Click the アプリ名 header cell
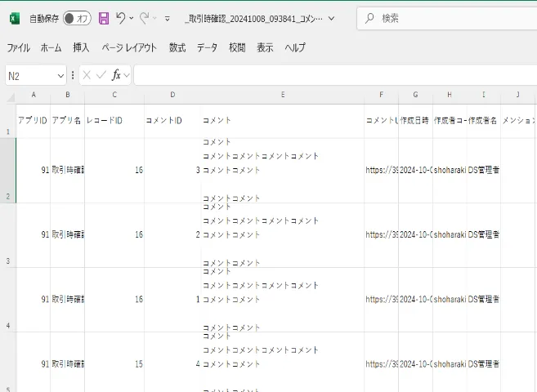The image size is (537, 392). 68,121
